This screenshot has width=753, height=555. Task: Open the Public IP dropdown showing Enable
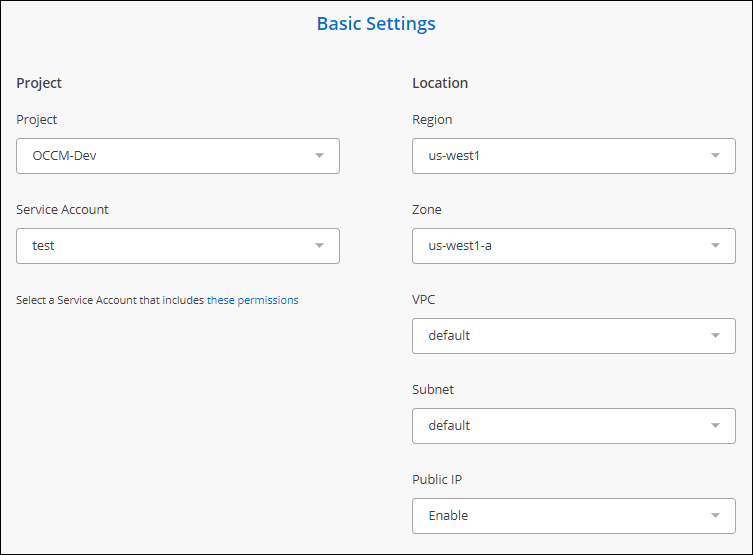coord(560,516)
